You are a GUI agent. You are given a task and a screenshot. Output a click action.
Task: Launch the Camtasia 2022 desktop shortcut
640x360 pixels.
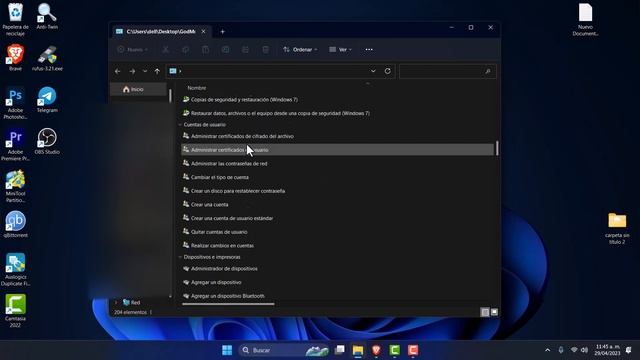[16, 311]
